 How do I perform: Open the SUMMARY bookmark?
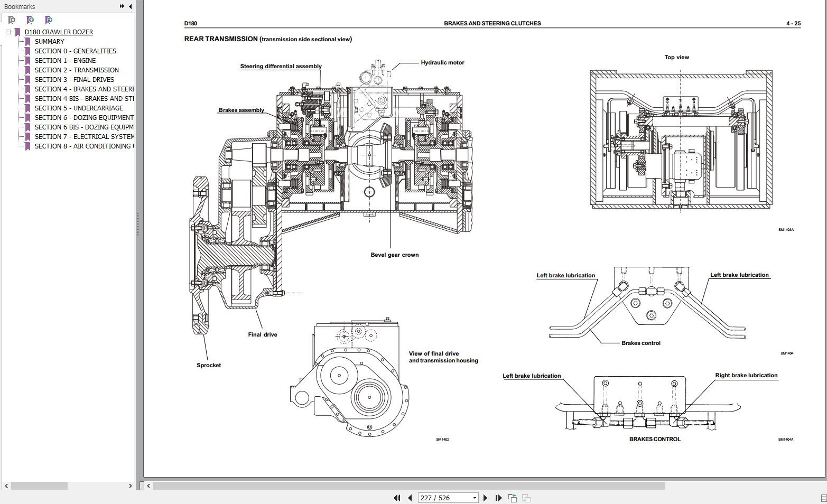coord(49,41)
